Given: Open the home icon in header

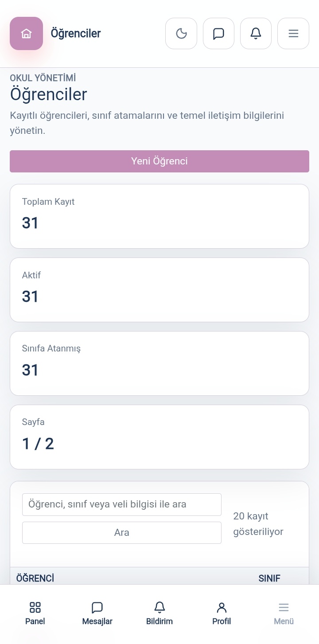Looking at the screenshot, I should 26,33.
